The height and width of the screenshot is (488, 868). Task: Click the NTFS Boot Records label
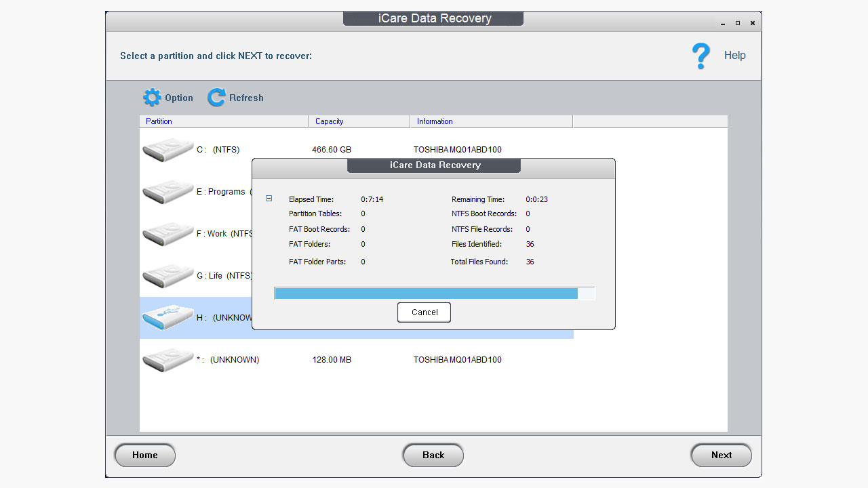(484, 213)
